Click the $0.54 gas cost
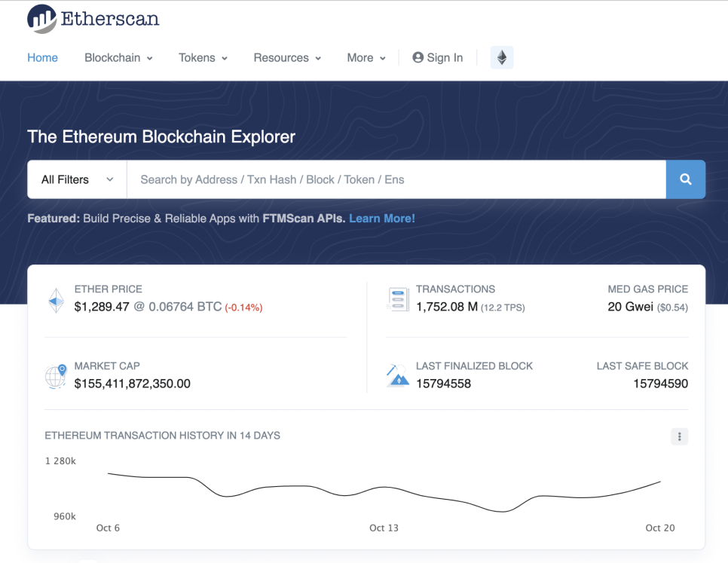The image size is (728, 563). (672, 308)
